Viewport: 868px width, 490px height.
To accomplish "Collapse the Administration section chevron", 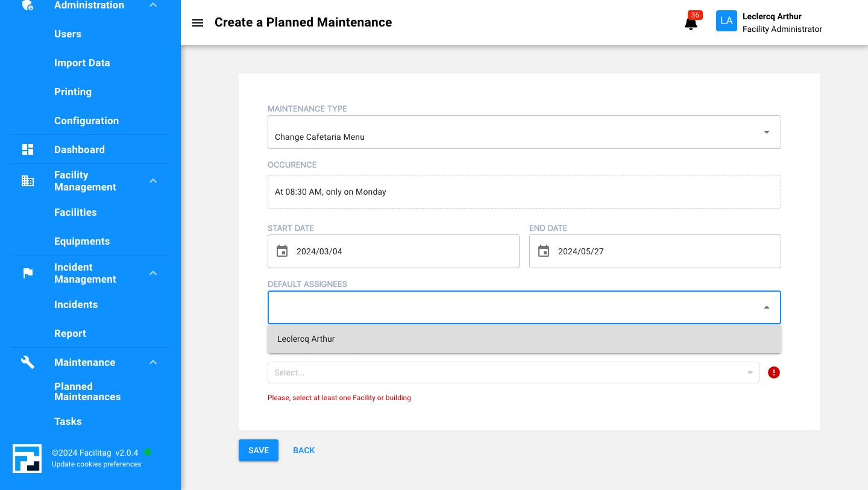I will click(x=153, y=5).
